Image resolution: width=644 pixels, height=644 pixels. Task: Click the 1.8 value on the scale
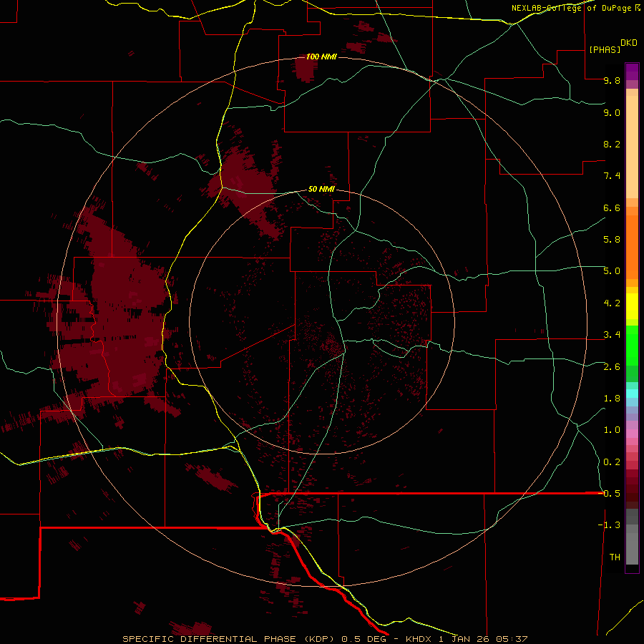tap(612, 399)
